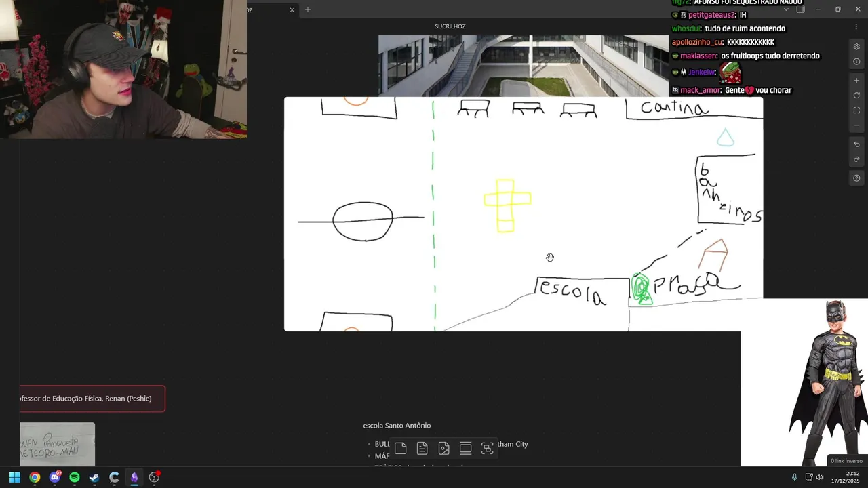Redo last canvas action
The height and width of the screenshot is (488, 868).
point(856,159)
